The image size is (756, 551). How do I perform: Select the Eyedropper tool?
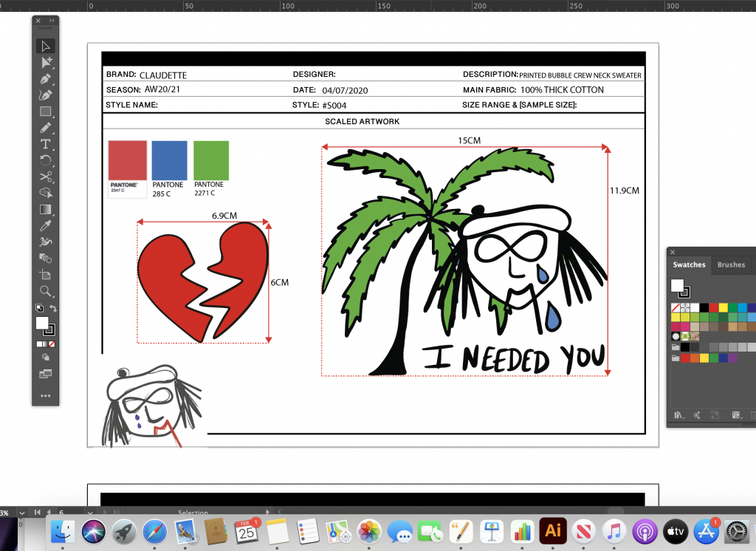(45, 225)
